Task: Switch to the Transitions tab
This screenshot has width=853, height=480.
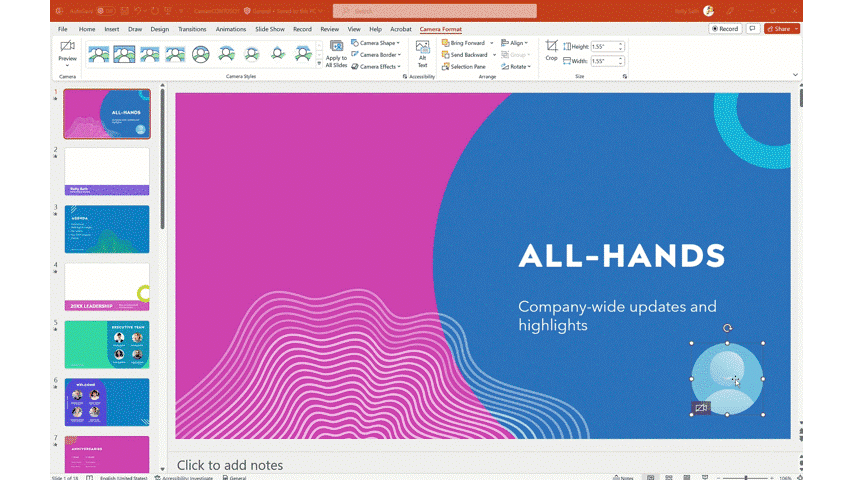Action: point(192,29)
